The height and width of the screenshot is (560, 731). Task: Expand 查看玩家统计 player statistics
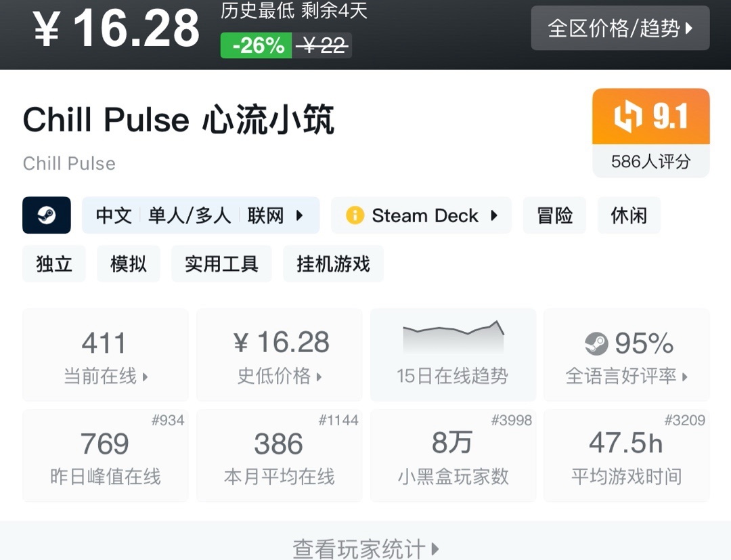point(365,547)
